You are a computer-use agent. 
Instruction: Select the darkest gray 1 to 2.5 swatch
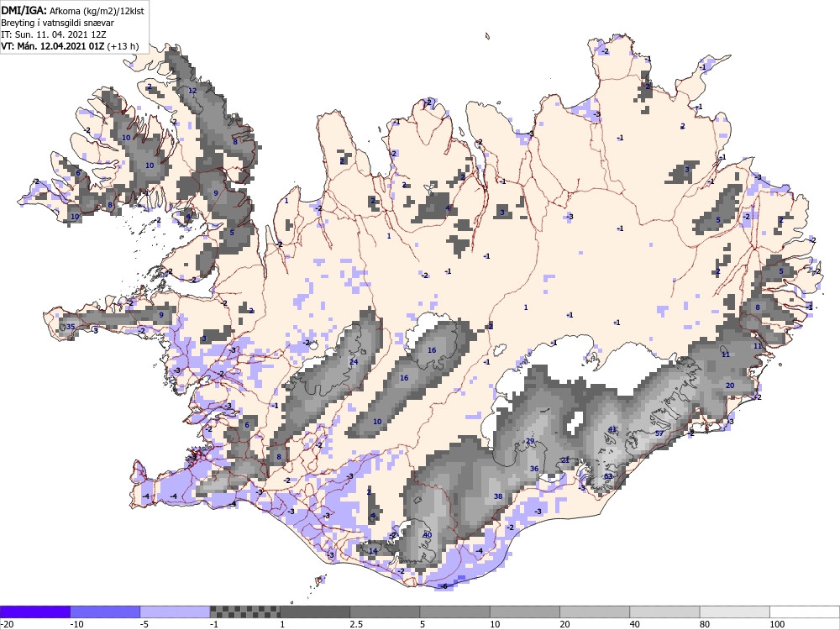click(315, 612)
